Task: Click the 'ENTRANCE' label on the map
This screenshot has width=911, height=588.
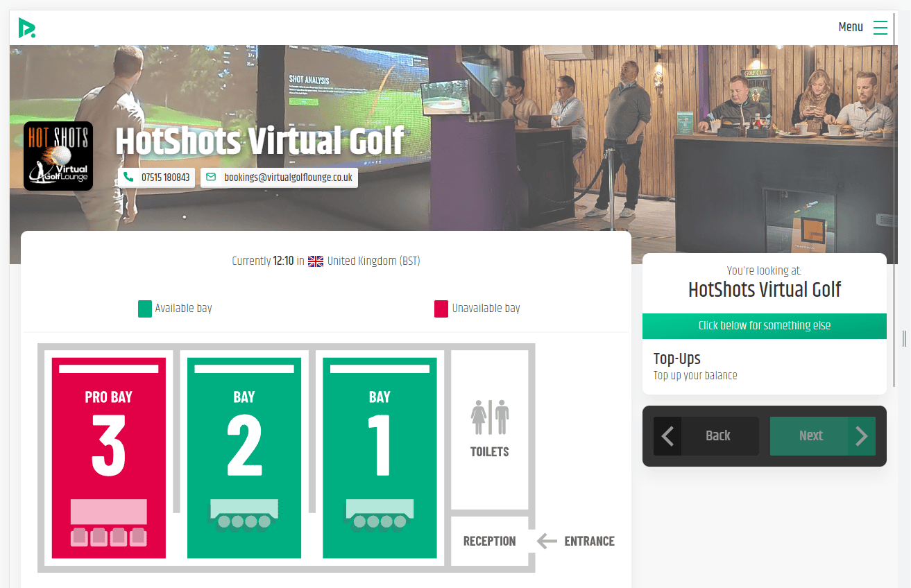Action: (590, 542)
